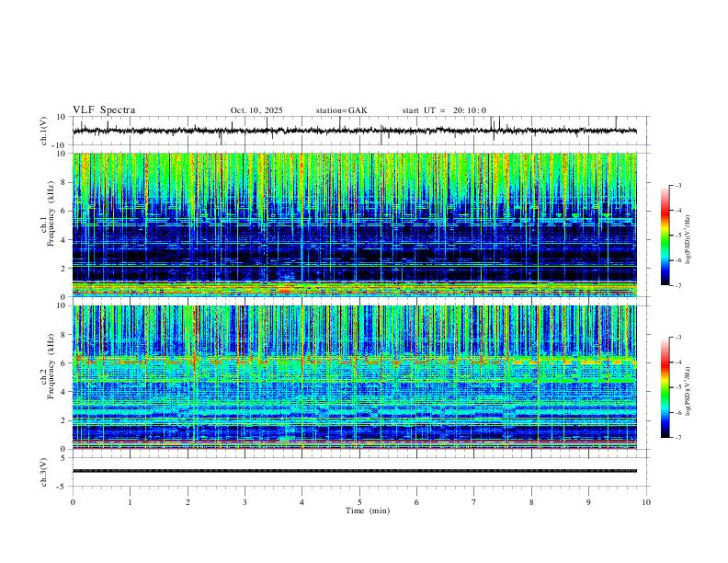Click time axis tick label 7
Screen dimensions: 728x563
[474, 502]
